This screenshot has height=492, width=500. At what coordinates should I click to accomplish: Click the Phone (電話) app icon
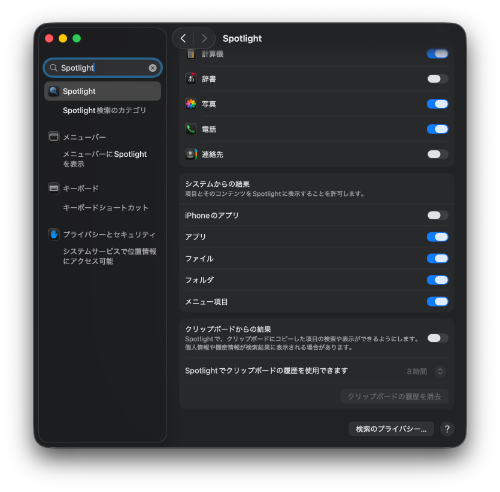tap(191, 129)
